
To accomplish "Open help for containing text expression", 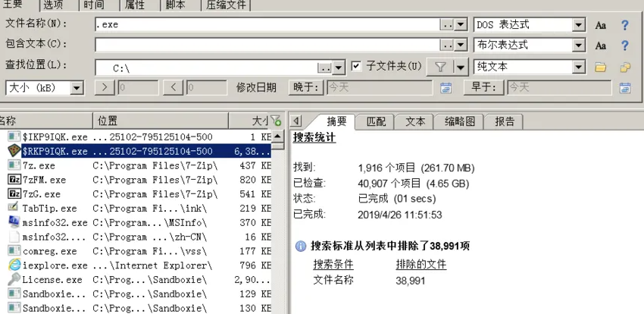I will [x=625, y=46].
